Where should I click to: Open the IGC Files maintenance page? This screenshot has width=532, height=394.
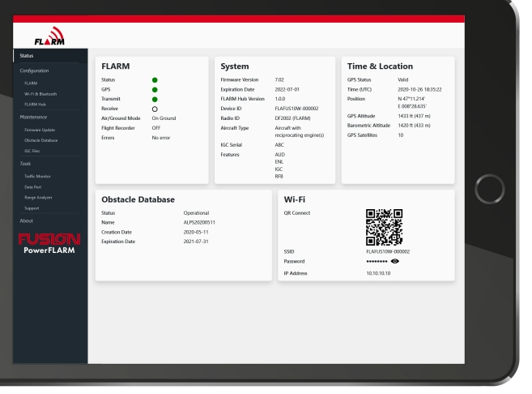[x=33, y=151]
